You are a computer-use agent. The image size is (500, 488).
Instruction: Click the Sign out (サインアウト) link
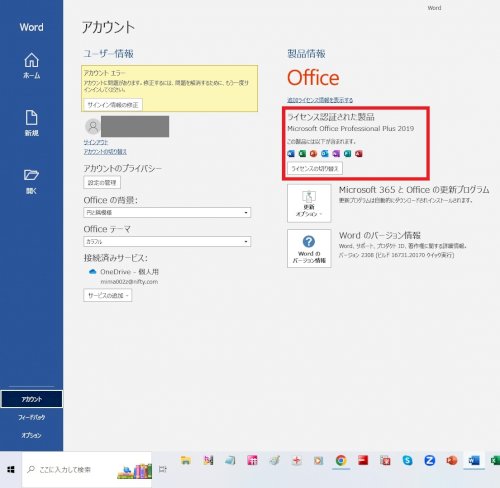pyautogui.click(x=96, y=142)
